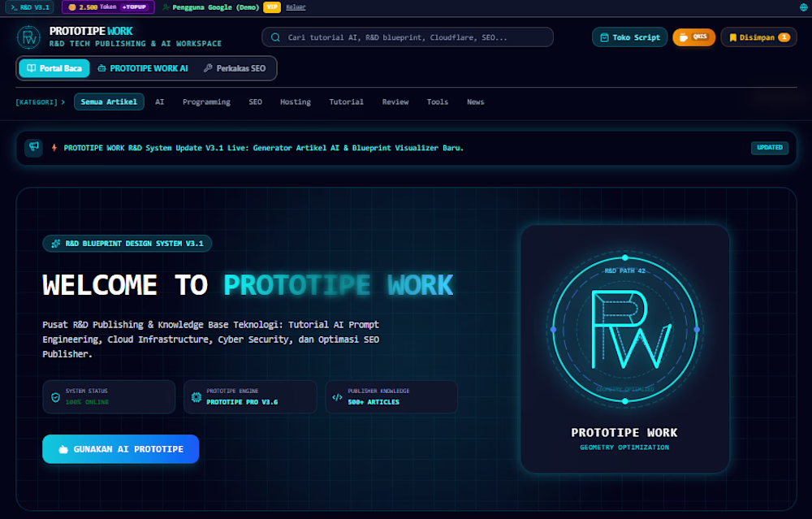Click the PROTOTIPE PRO V3.6 text
The image size is (812, 519).
click(242, 402)
